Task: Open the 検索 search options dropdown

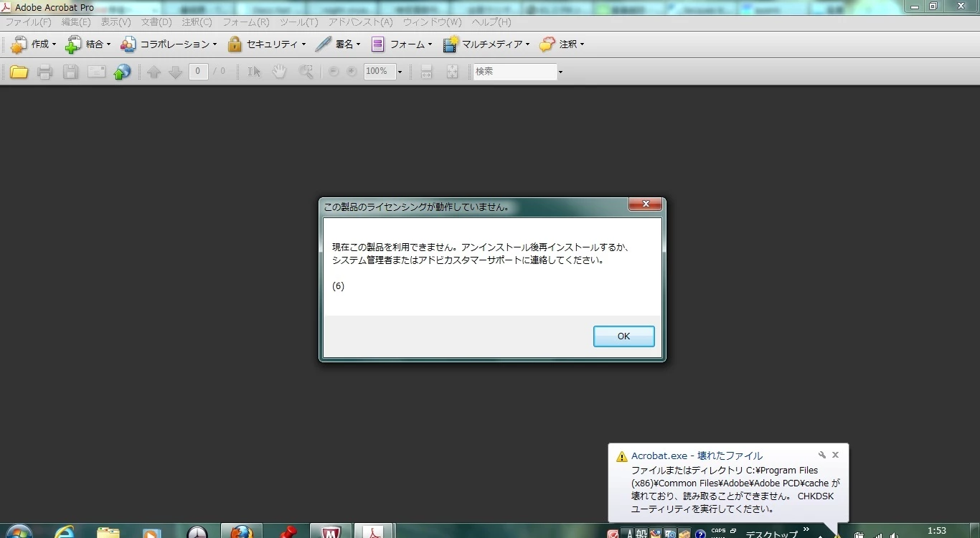Action: click(x=560, y=72)
